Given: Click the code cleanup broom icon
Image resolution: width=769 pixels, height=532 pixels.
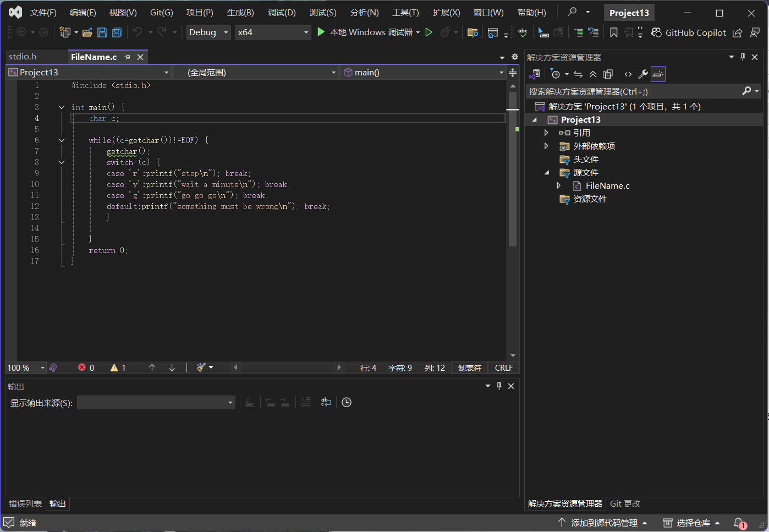Looking at the screenshot, I should (201, 368).
